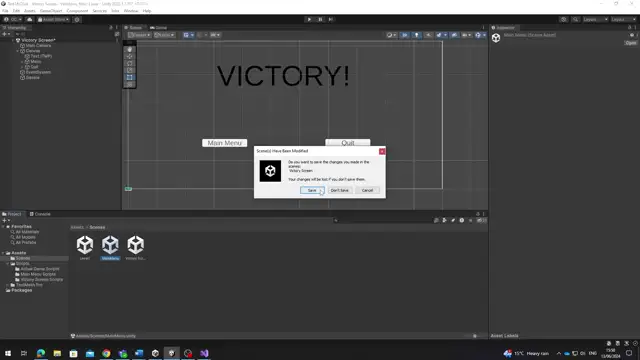Toggle scene effects icon
640x360 pixels.
tap(439, 35)
